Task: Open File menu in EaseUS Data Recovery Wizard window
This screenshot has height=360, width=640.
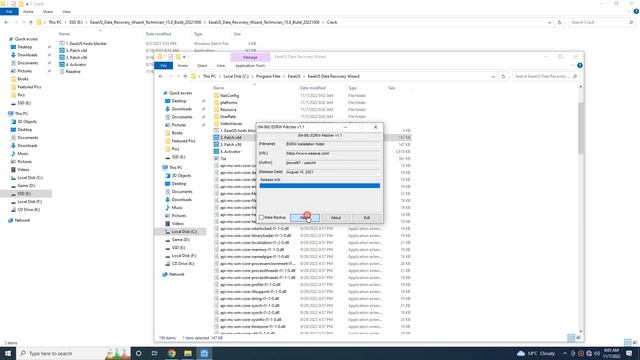Action: [163, 65]
